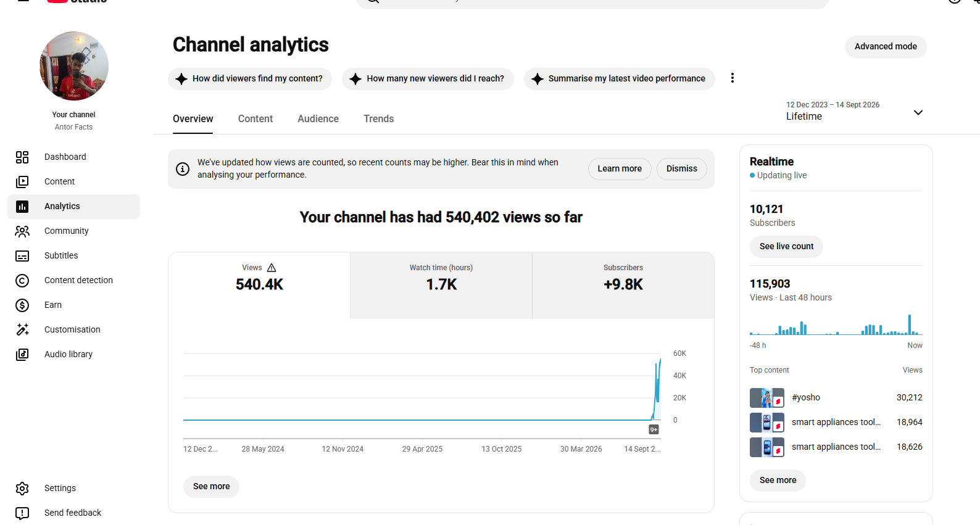Open the Audio library icon
Viewport: 980px width, 525px height.
(x=22, y=355)
